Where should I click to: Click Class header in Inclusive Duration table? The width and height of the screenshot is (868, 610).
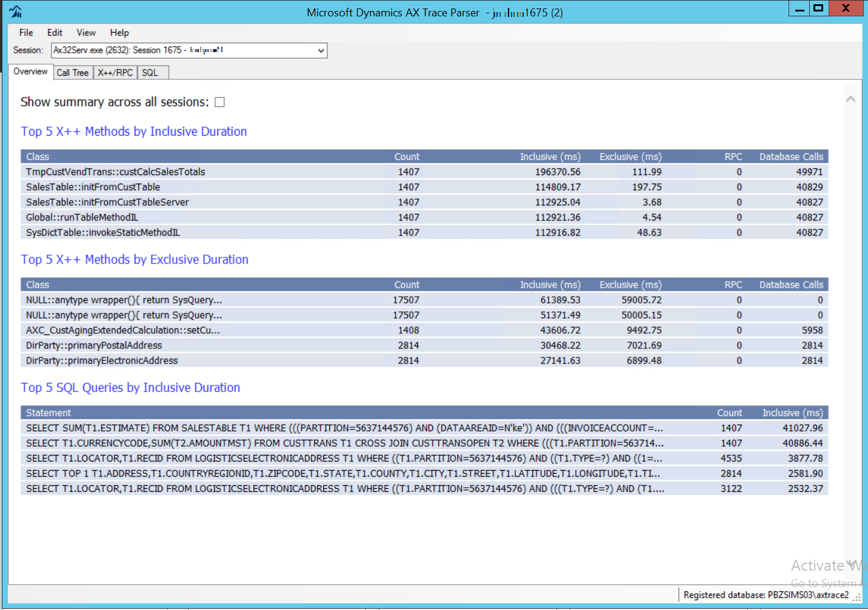click(38, 157)
